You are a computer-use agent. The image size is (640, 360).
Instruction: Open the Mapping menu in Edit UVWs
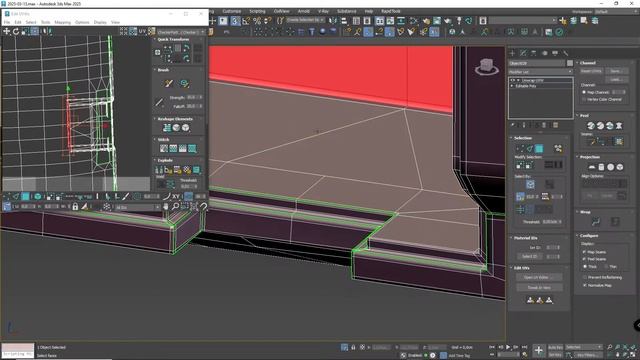(62, 22)
